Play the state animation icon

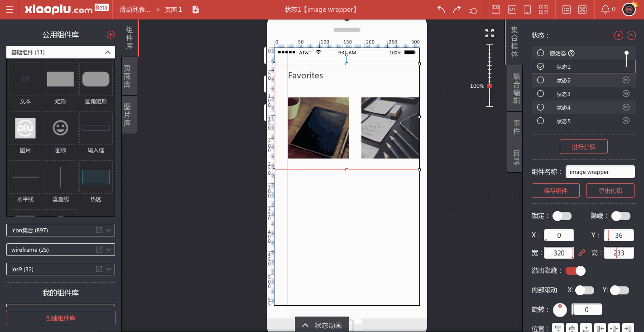(x=618, y=35)
